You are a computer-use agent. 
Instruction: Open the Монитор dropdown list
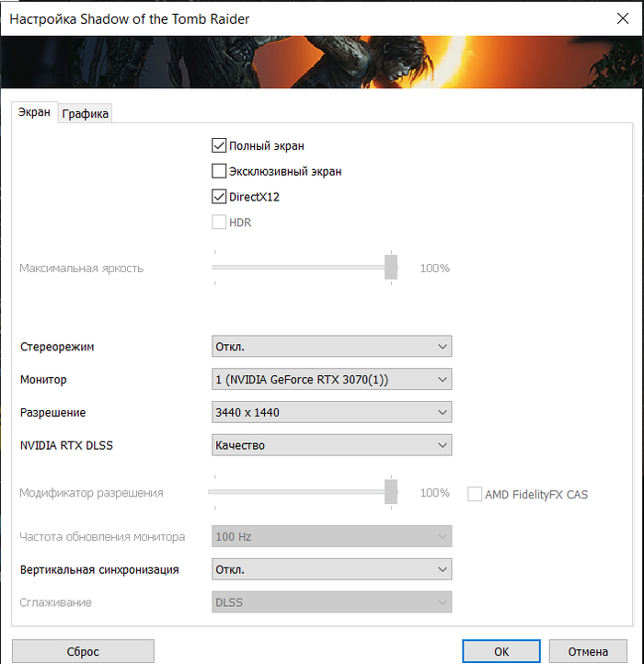click(x=332, y=379)
